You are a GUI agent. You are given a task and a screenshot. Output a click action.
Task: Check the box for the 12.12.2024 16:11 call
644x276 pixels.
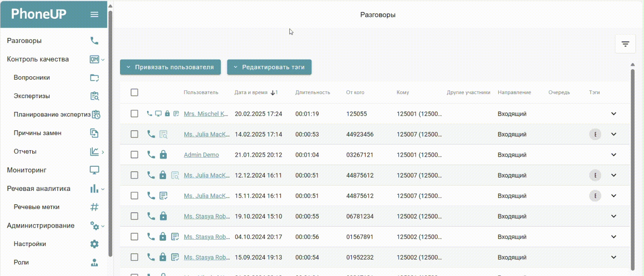[134, 175]
